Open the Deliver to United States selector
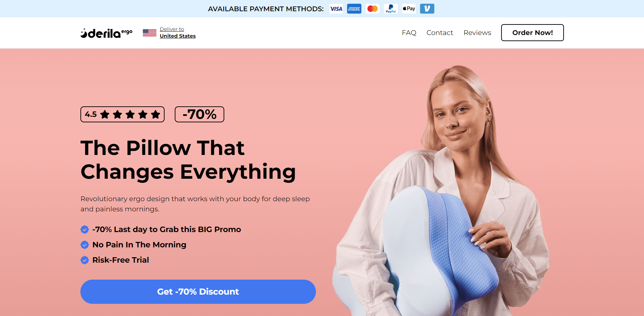Image resolution: width=644 pixels, height=316 pixels. 177,33
